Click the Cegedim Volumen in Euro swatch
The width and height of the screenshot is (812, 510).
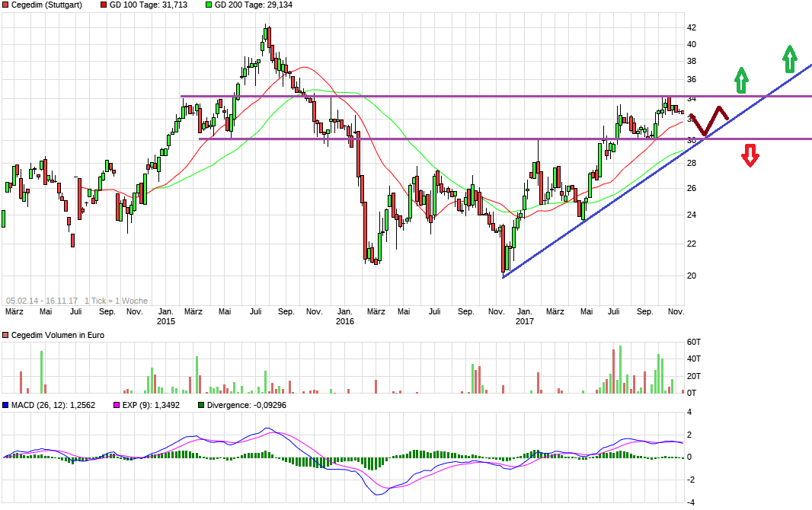(x=6, y=335)
